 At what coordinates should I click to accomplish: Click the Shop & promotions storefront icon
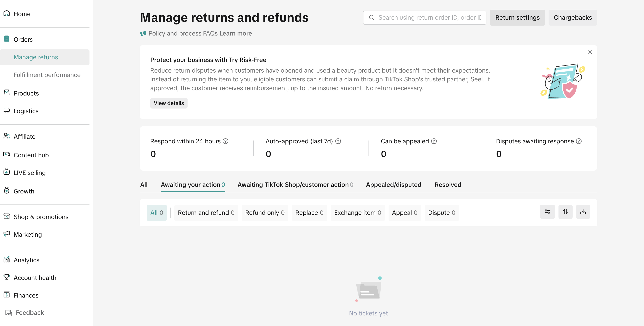click(7, 216)
